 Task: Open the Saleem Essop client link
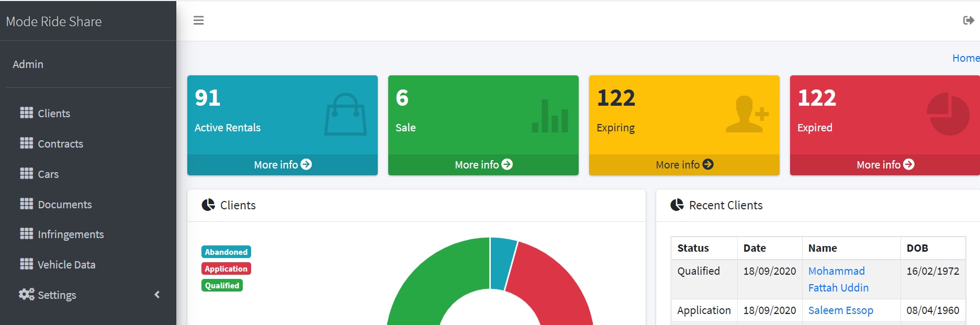pyautogui.click(x=840, y=310)
